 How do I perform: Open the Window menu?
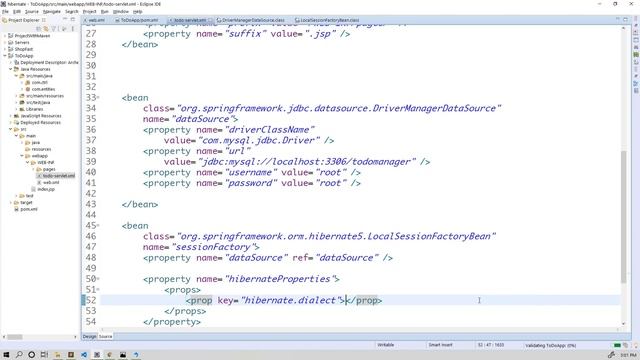pyautogui.click(x=120, y=11)
